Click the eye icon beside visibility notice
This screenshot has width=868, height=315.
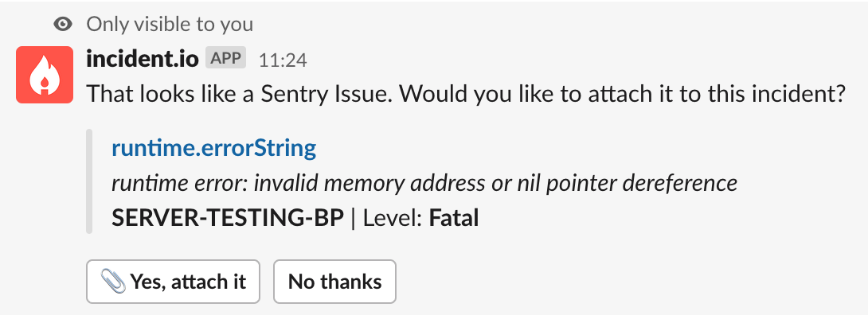63,25
